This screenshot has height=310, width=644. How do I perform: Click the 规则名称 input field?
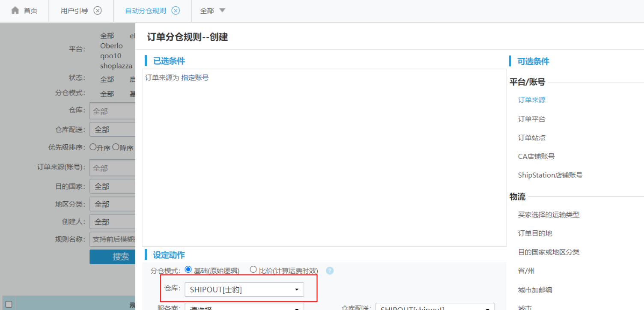point(113,239)
